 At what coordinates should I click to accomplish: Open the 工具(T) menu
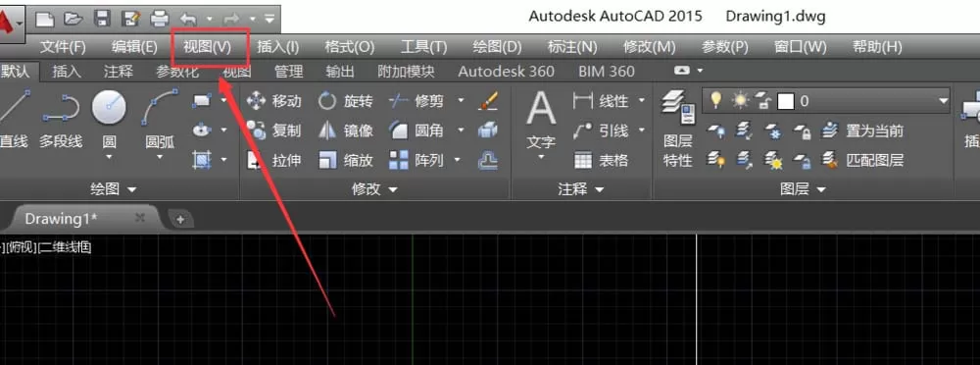tap(423, 47)
